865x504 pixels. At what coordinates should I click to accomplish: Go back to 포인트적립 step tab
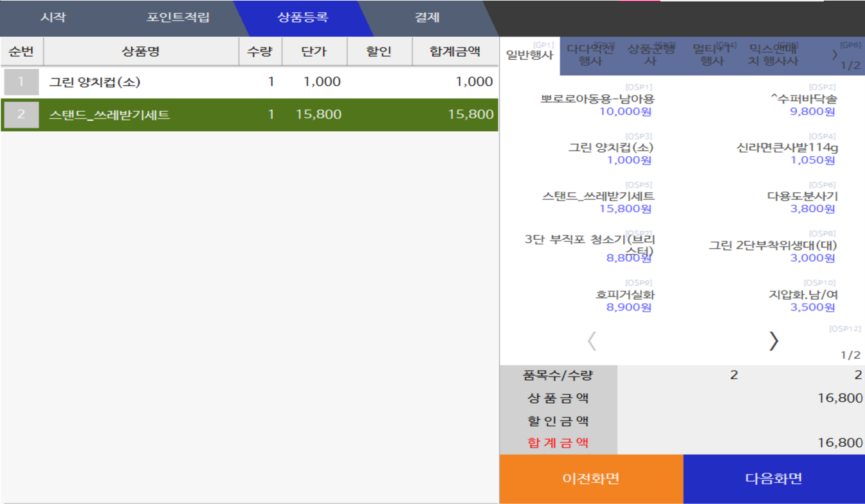(178, 18)
